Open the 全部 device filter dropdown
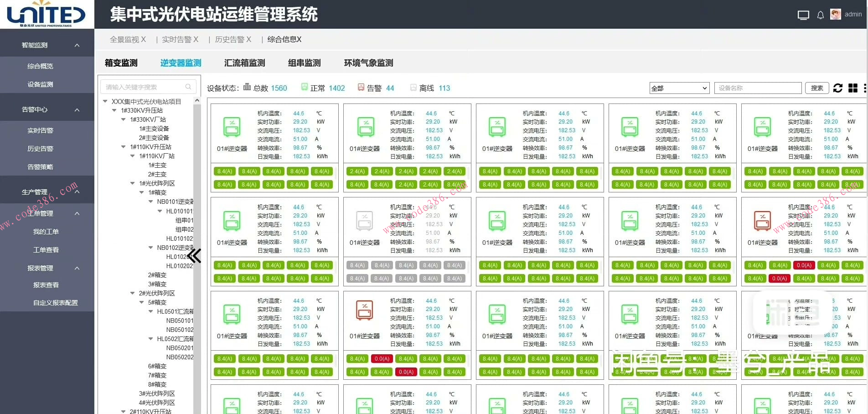 click(x=679, y=88)
